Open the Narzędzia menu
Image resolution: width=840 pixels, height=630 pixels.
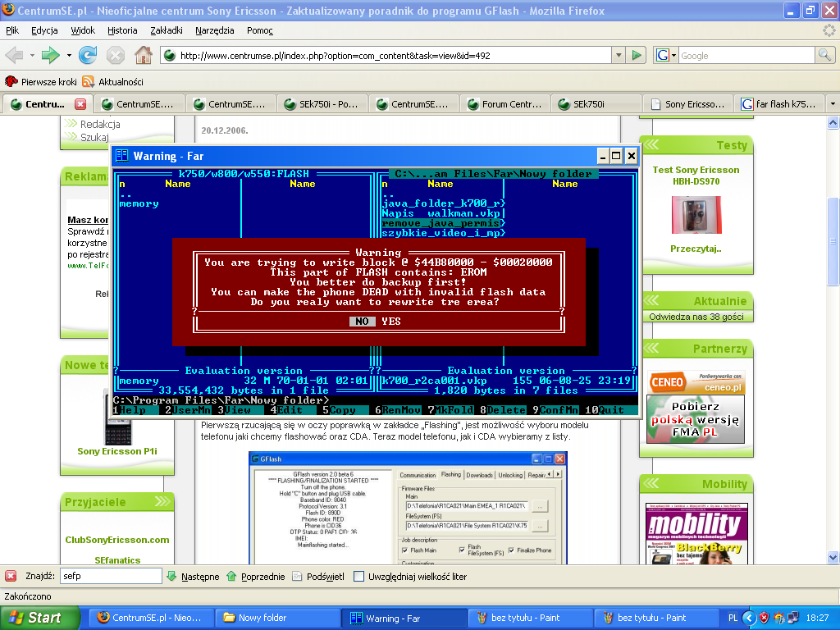point(214,30)
